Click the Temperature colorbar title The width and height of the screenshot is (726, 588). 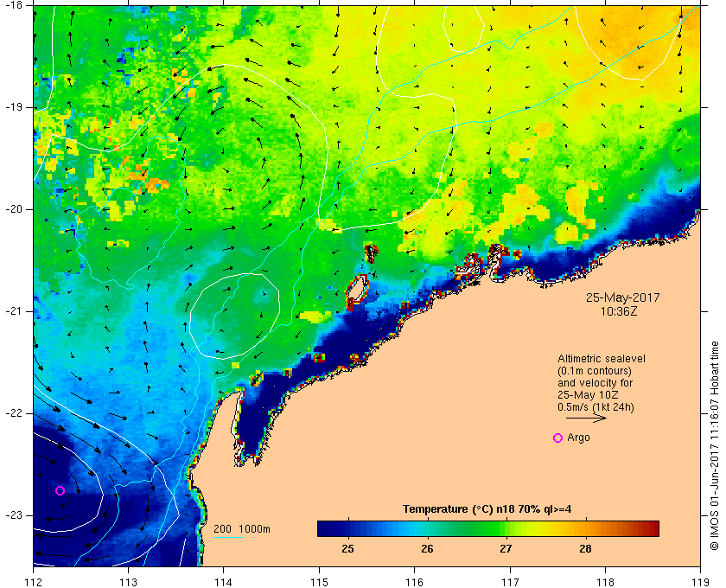(x=487, y=509)
